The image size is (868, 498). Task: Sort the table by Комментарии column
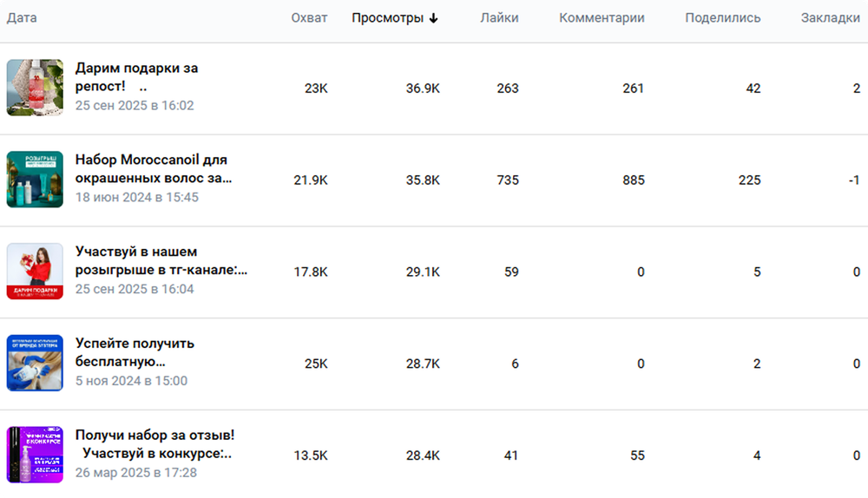(x=602, y=17)
